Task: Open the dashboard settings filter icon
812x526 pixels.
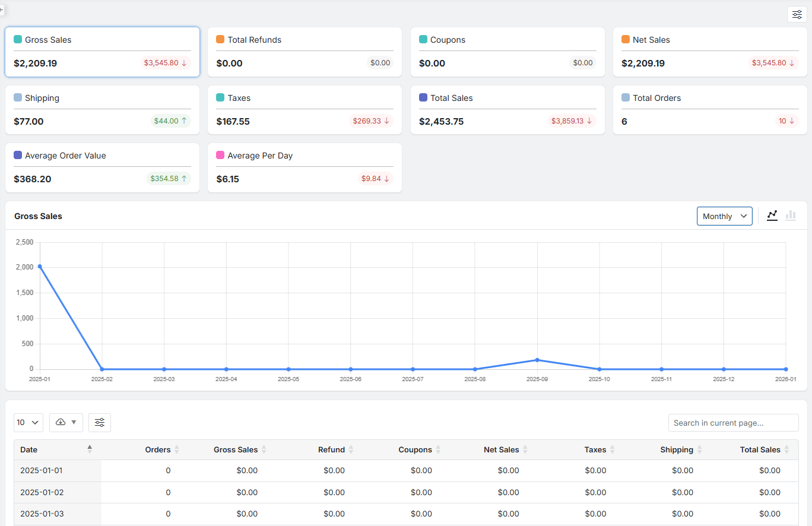Action: (x=797, y=14)
